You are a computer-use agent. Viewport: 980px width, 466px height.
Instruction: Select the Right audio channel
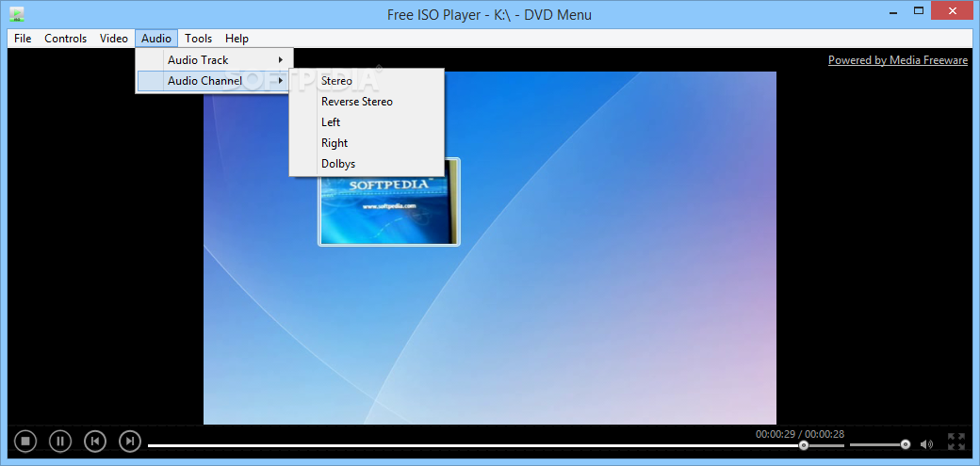pyautogui.click(x=367, y=143)
